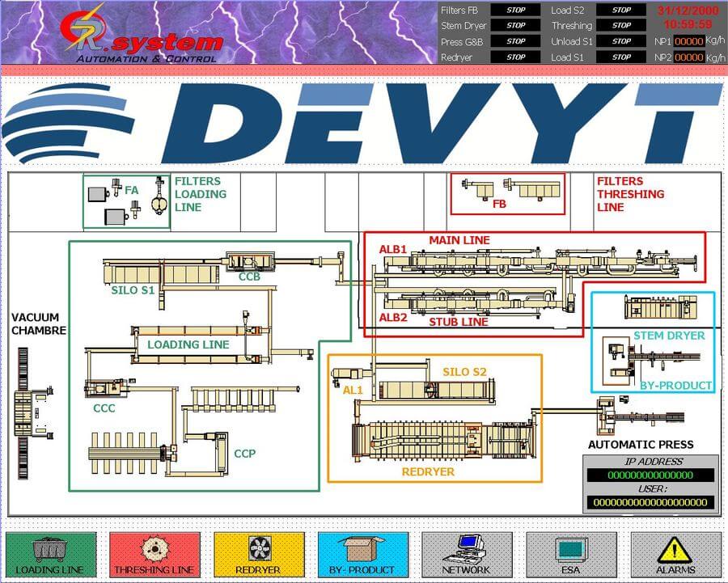Select the NP1 Kg/h value field
The width and height of the screenshot is (728, 583).
pos(688,41)
